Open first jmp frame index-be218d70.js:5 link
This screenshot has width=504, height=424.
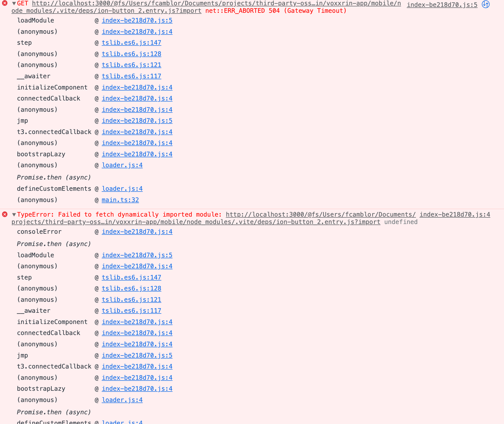tap(137, 121)
